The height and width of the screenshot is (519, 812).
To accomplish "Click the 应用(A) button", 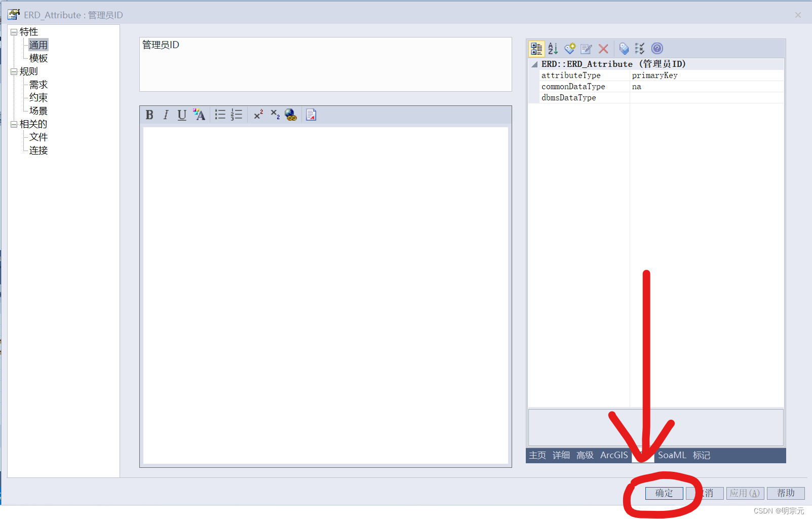I will tap(745, 493).
